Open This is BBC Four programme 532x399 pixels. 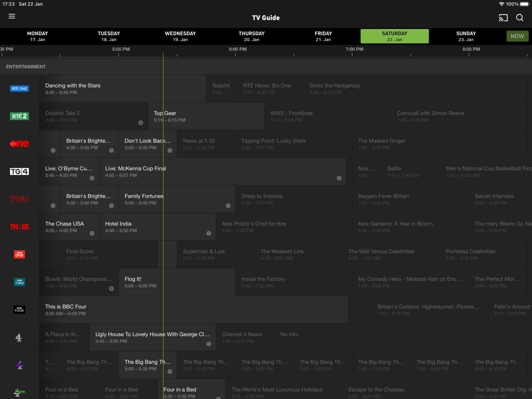point(194,310)
